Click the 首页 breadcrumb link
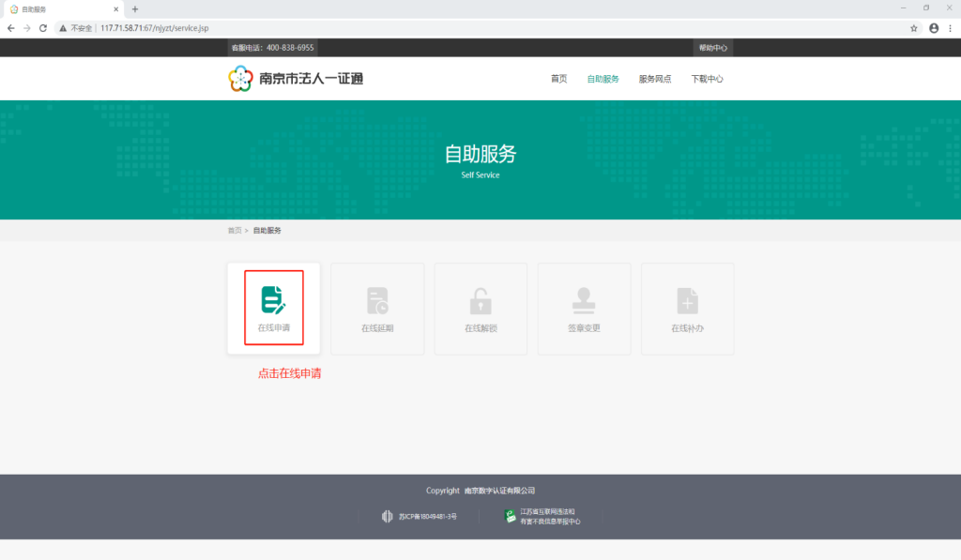Screen dimensions: 961x560 tap(234, 231)
